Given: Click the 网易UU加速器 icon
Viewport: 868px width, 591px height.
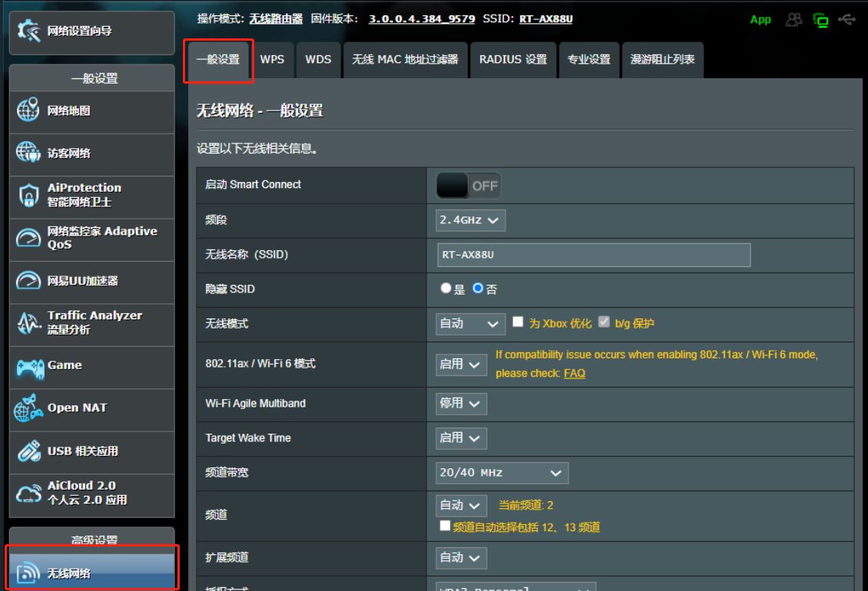Looking at the screenshot, I should [28, 281].
